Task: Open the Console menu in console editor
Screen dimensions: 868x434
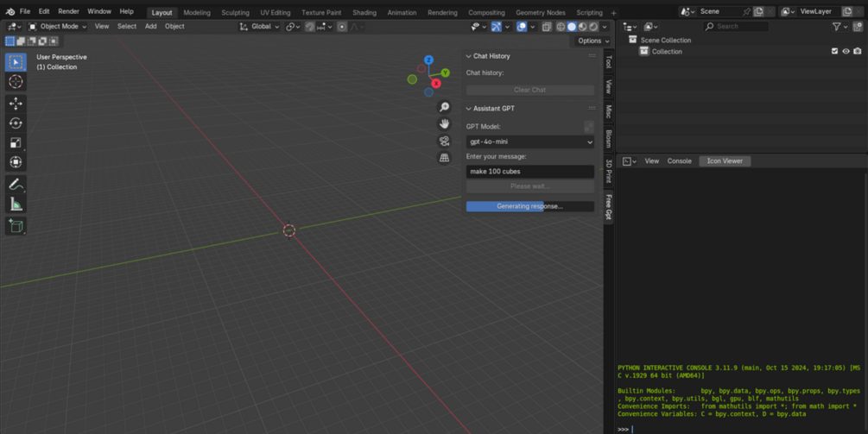Action: point(679,161)
